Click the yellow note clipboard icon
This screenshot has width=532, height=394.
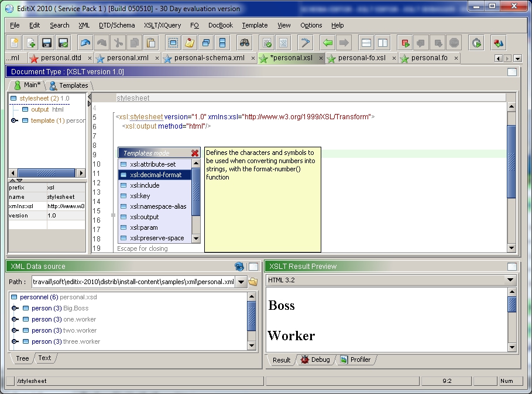189,43
